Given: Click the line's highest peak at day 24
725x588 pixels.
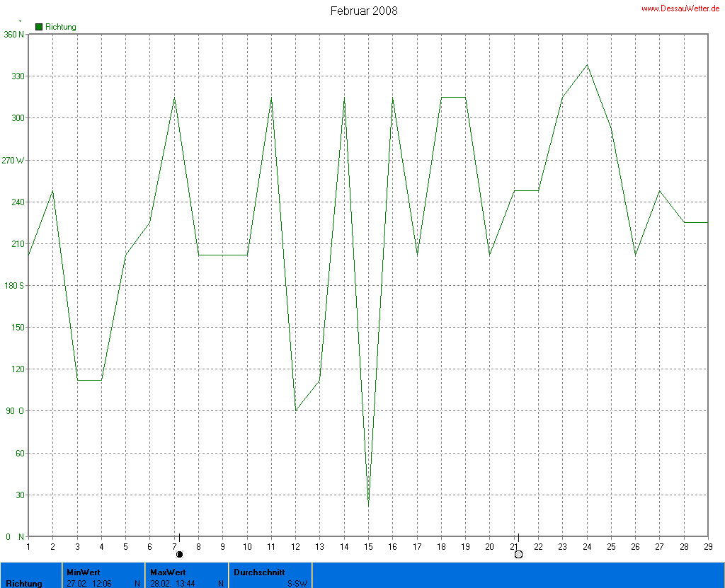Looking at the screenshot, I should [586, 65].
